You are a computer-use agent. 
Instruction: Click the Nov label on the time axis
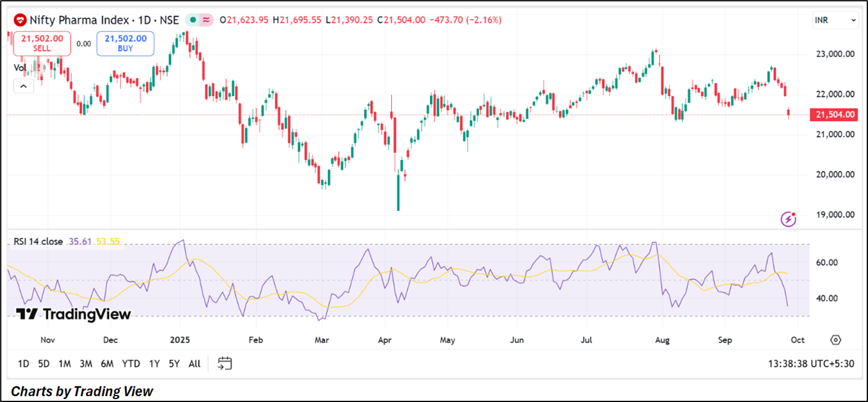pyautogui.click(x=48, y=340)
